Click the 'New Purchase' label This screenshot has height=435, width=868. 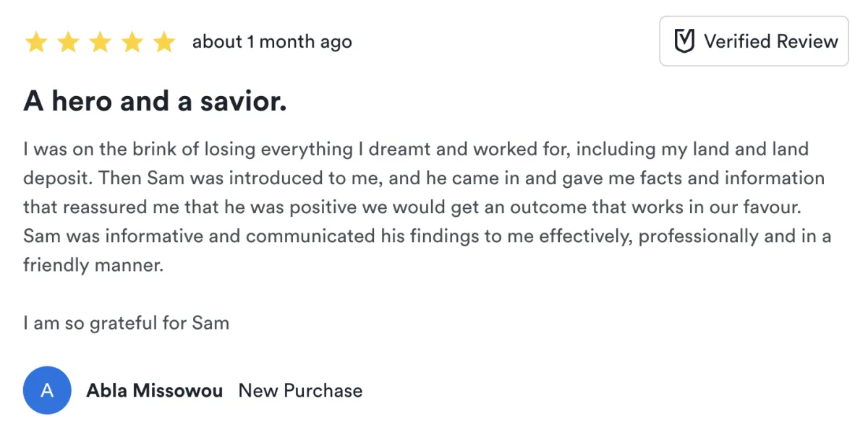[300, 391]
